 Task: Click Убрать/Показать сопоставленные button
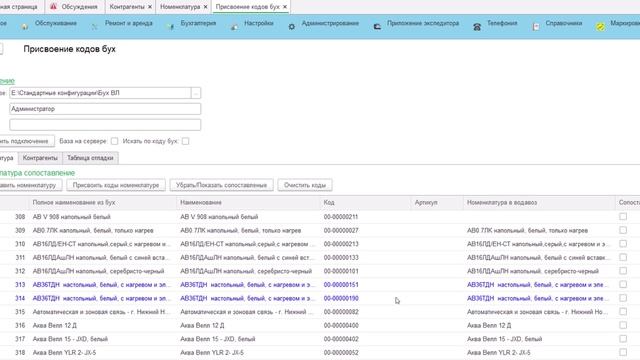tap(221, 185)
